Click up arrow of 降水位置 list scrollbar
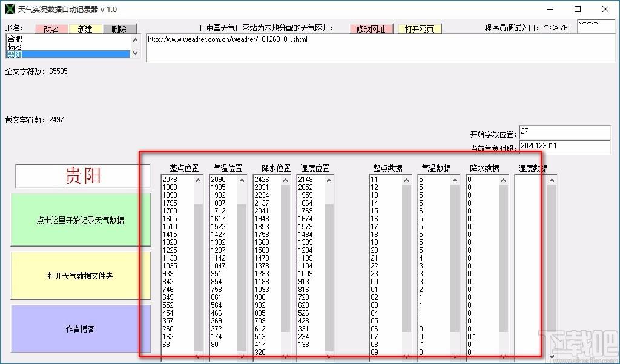The width and height of the screenshot is (620, 364). [286, 180]
